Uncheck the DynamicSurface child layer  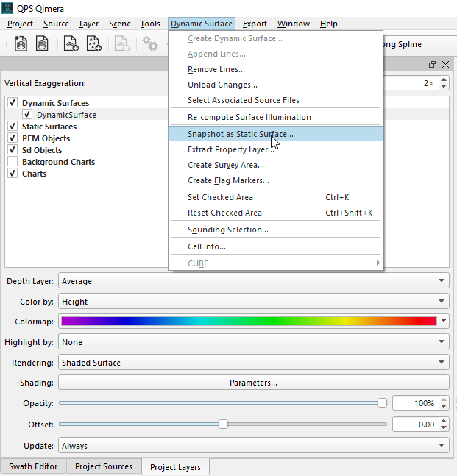27,115
